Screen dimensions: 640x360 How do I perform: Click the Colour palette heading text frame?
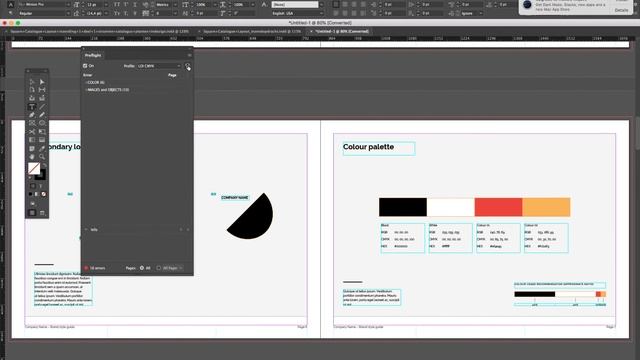(379, 148)
